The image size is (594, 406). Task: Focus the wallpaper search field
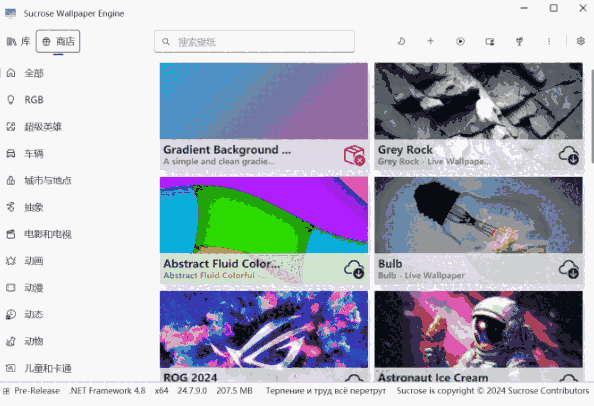[x=254, y=41]
